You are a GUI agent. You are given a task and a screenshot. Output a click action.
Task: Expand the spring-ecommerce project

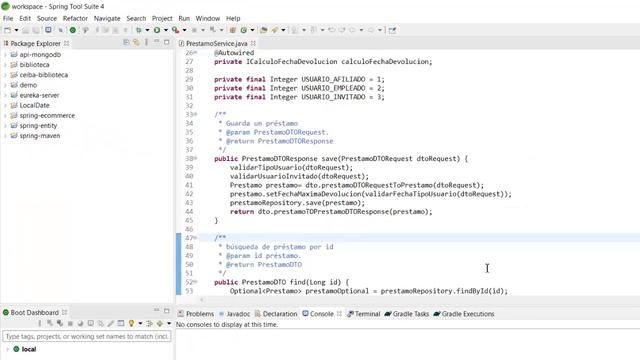pos(5,116)
